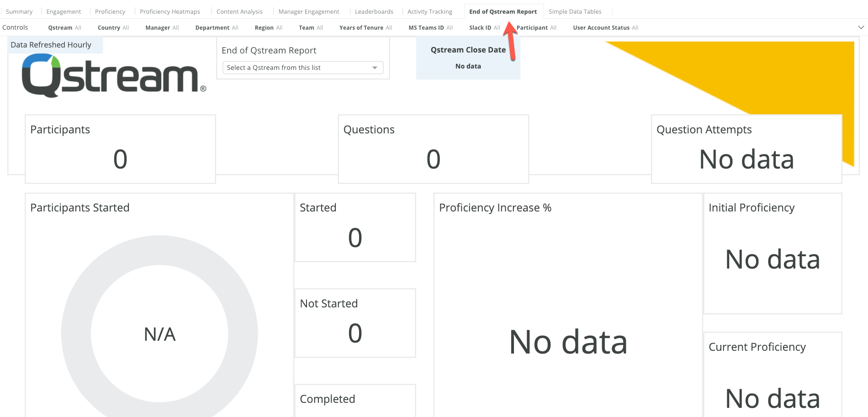Viewport: 868px width, 417px height.
Task: Click the Started value card
Action: (355, 227)
